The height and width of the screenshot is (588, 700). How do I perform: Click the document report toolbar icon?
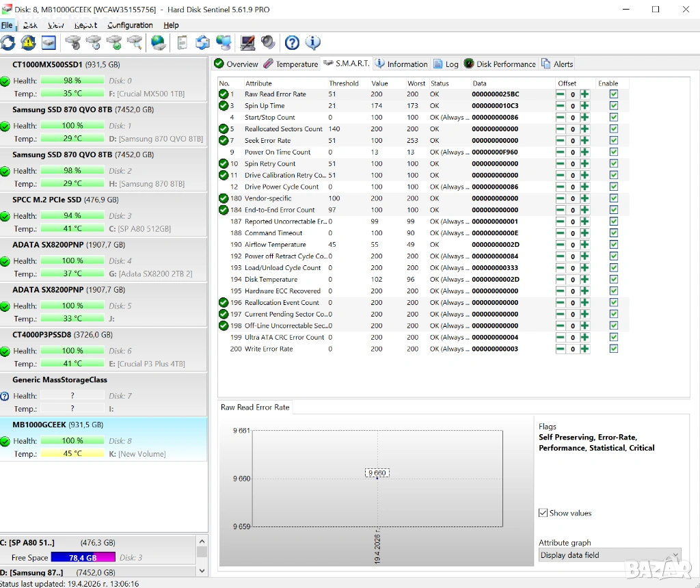coord(182,43)
